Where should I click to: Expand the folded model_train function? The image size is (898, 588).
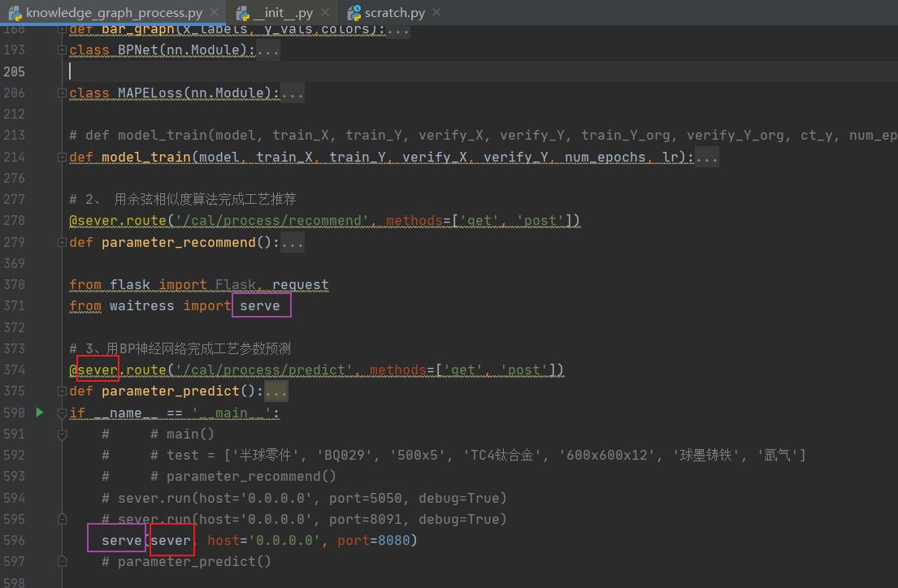61,156
